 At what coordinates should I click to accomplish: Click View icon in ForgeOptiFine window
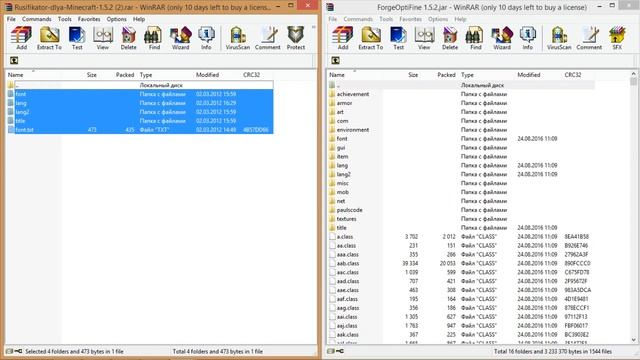(424, 38)
